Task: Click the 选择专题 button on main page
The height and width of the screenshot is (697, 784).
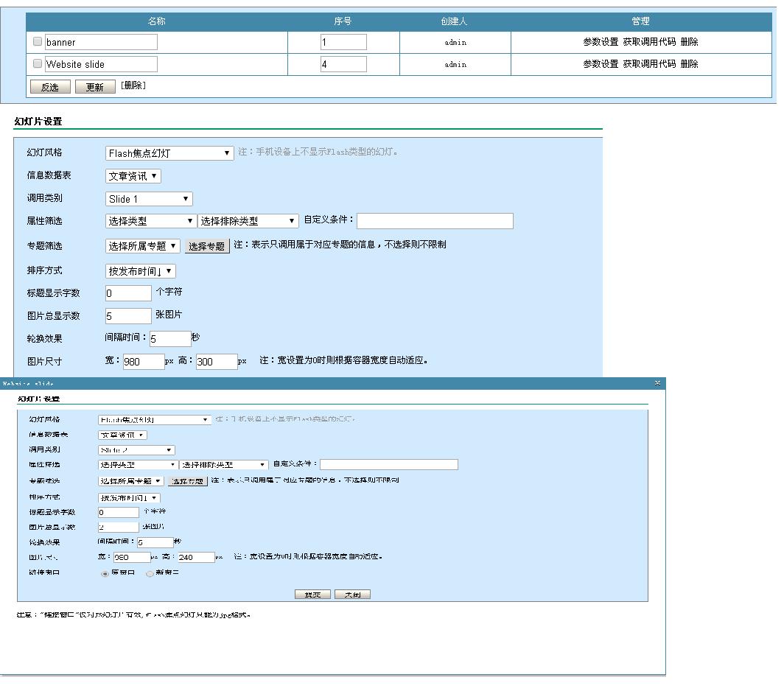Action: click(x=207, y=247)
